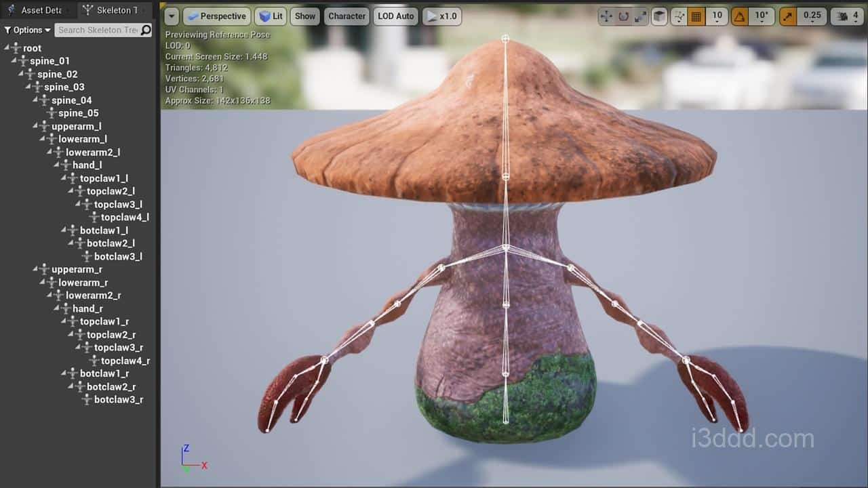This screenshot has height=488, width=868.
Task: Select the scale gizmo tool
Action: (x=640, y=16)
